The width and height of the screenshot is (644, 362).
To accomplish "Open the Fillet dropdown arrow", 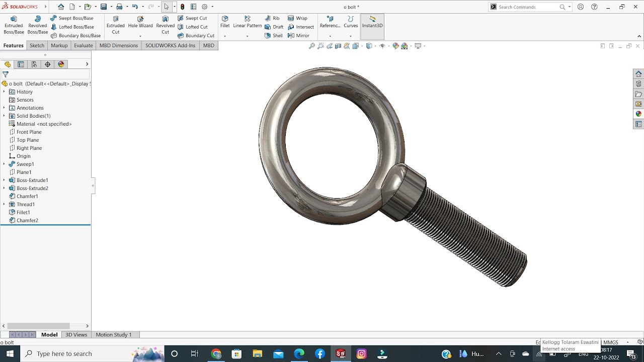I will pyautogui.click(x=225, y=36).
